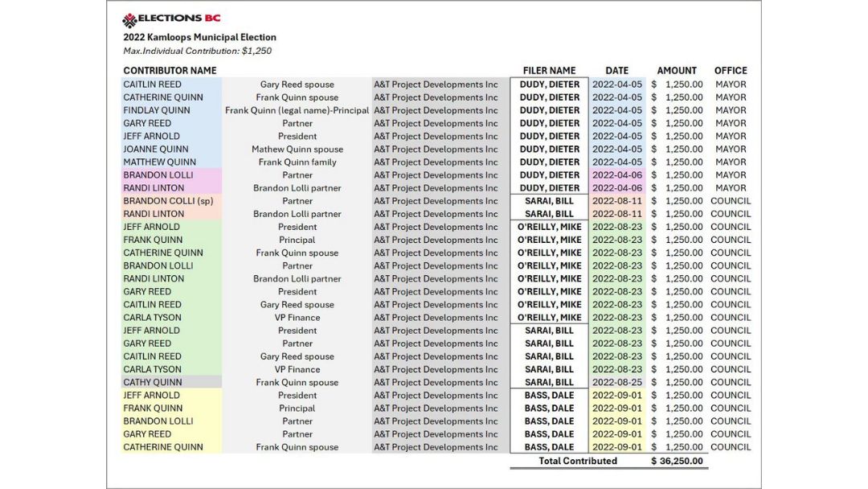
Task: Click filer SARAI, BILL in BRANDON COLLI row
Action: pos(549,201)
